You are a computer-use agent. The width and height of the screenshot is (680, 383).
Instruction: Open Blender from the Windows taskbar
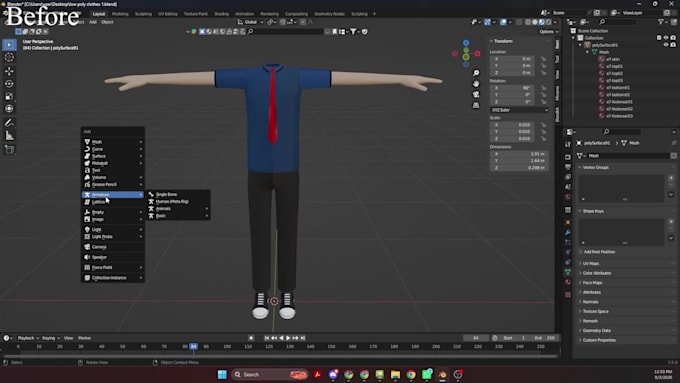(442, 374)
